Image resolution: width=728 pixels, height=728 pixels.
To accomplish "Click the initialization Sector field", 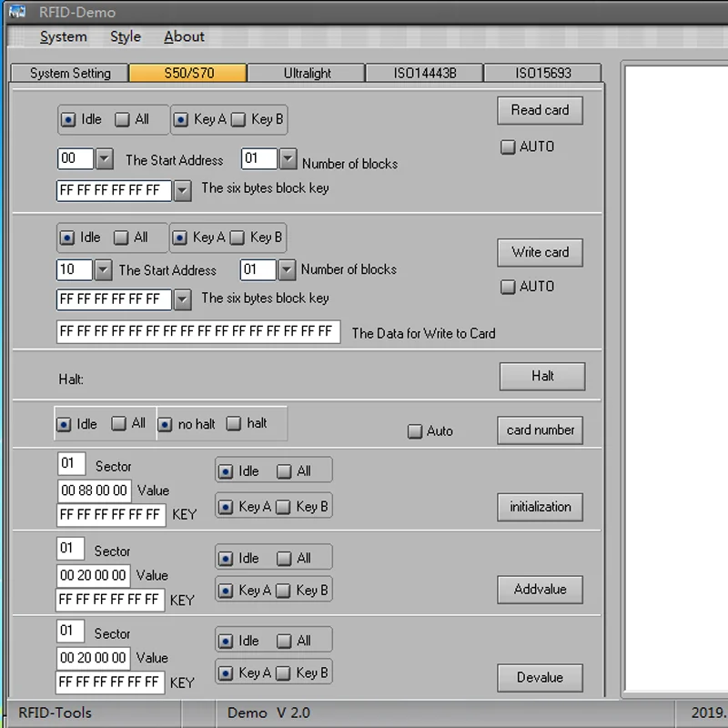I will pos(72,463).
